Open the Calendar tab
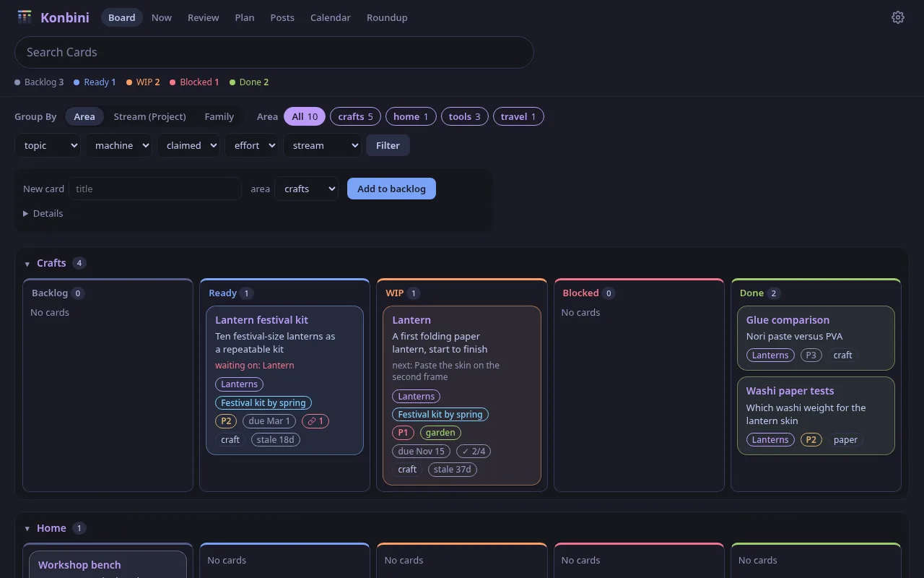The image size is (924, 578). click(331, 17)
